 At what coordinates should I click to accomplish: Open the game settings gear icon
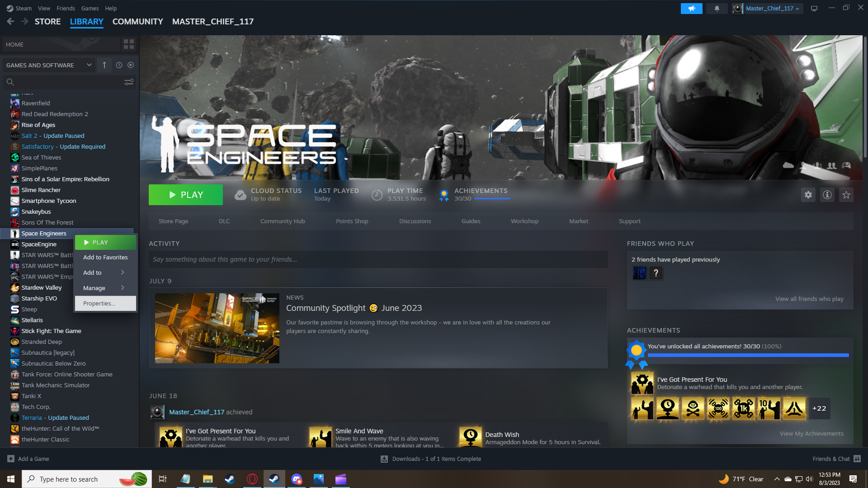(808, 195)
